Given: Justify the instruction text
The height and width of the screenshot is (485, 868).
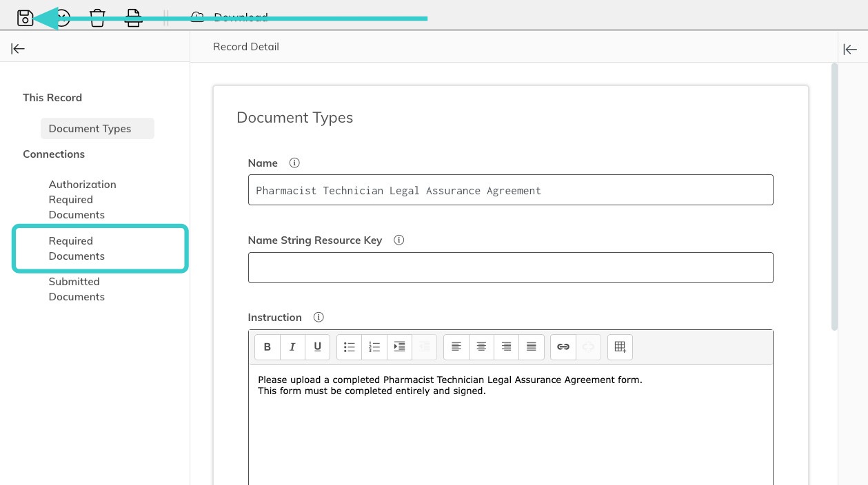Looking at the screenshot, I should tap(532, 347).
